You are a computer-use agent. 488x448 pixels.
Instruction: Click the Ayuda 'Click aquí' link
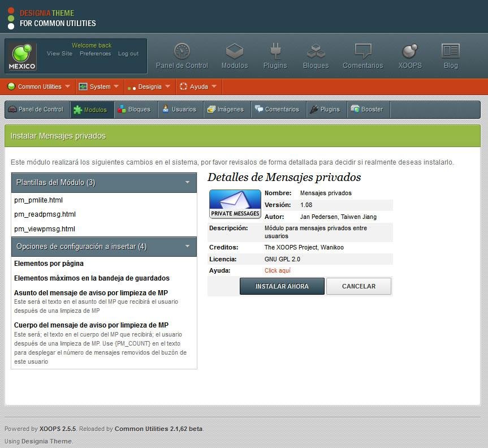pyautogui.click(x=277, y=270)
